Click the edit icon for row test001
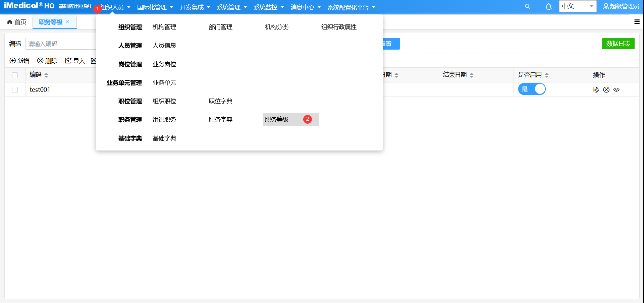This screenshot has width=644, height=303. 596,89
